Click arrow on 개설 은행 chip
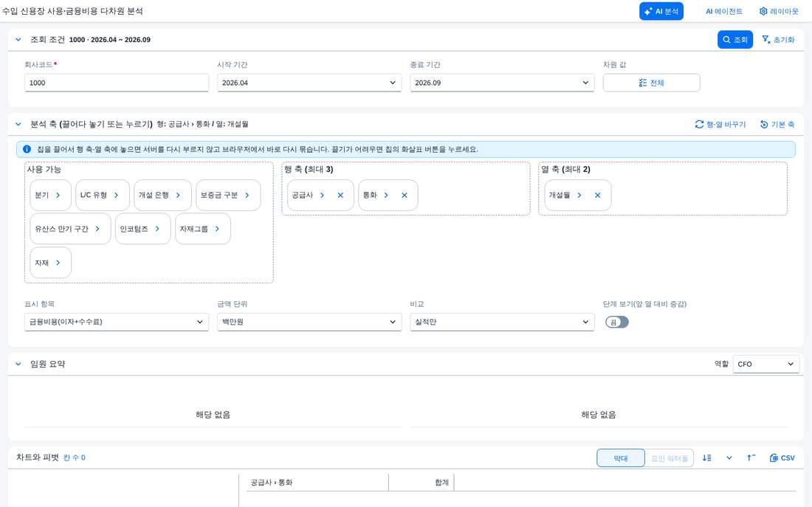Screen dimensions: 812x507 (x=178, y=196)
